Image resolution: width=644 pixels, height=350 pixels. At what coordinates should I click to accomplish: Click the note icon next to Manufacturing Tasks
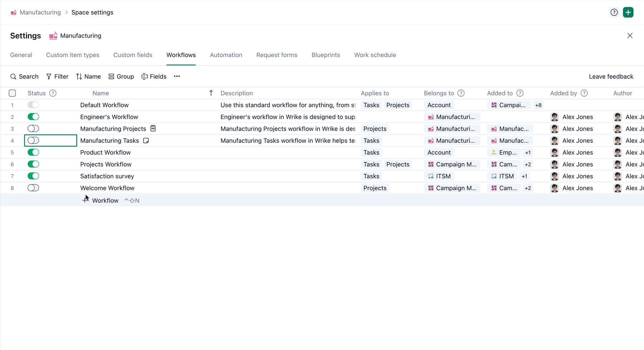[146, 140]
